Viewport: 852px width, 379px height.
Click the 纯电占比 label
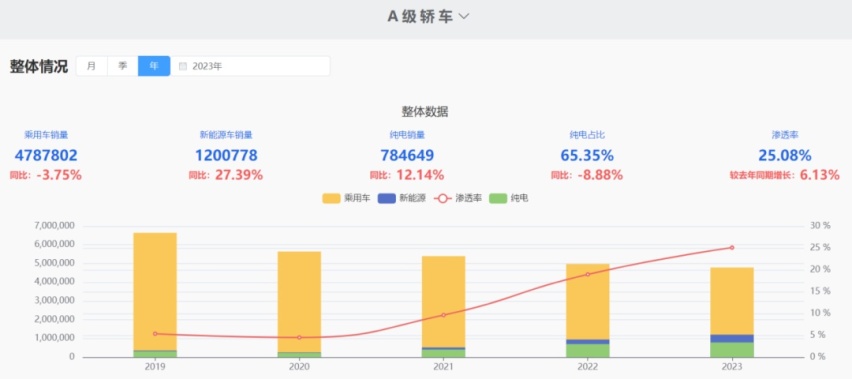[x=587, y=135]
